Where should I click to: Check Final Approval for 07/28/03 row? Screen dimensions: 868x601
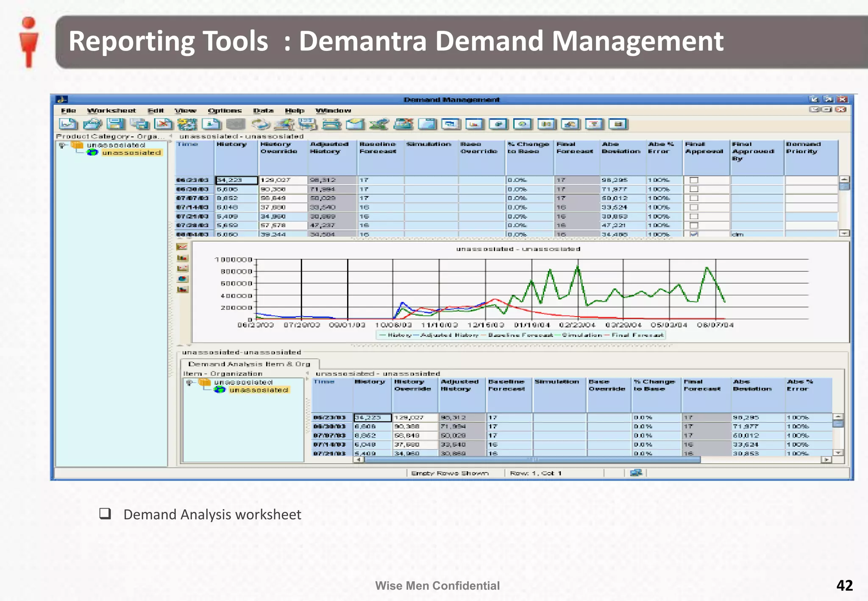694,225
